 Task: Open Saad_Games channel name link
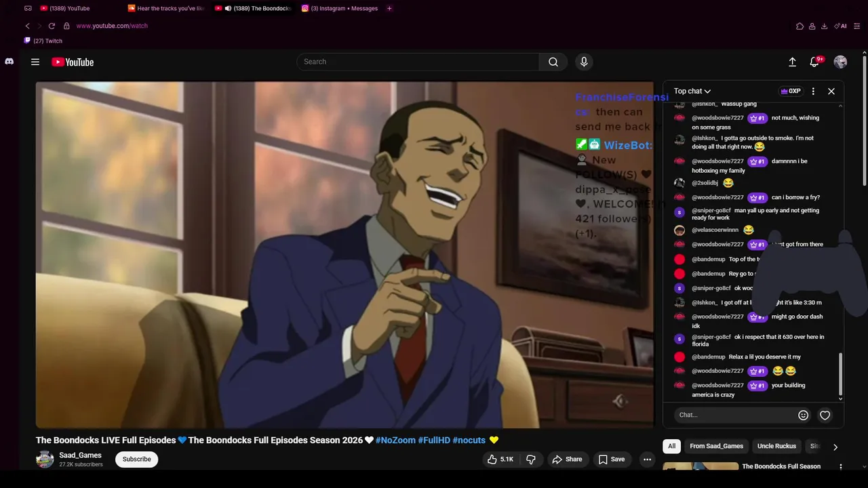coord(80,455)
